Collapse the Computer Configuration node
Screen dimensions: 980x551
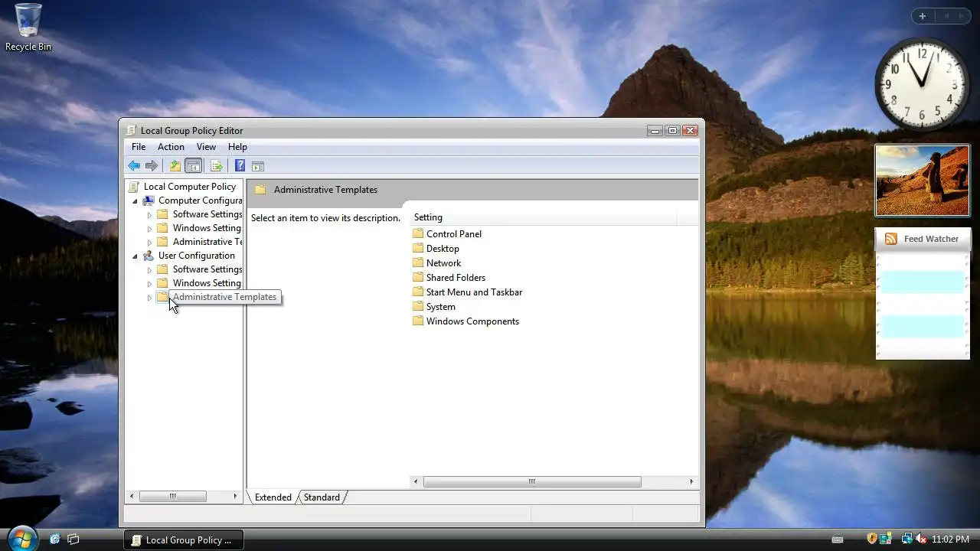(136, 201)
